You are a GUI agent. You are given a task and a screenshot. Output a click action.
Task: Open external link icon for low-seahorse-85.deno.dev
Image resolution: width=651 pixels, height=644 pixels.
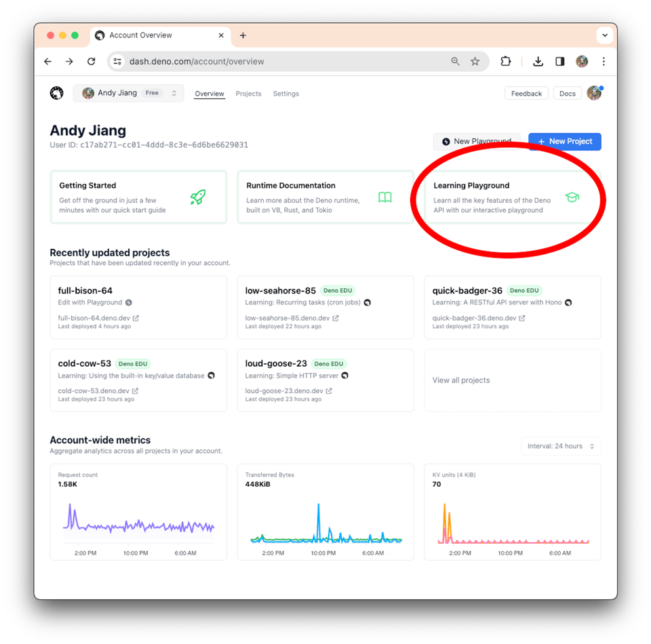(x=336, y=318)
